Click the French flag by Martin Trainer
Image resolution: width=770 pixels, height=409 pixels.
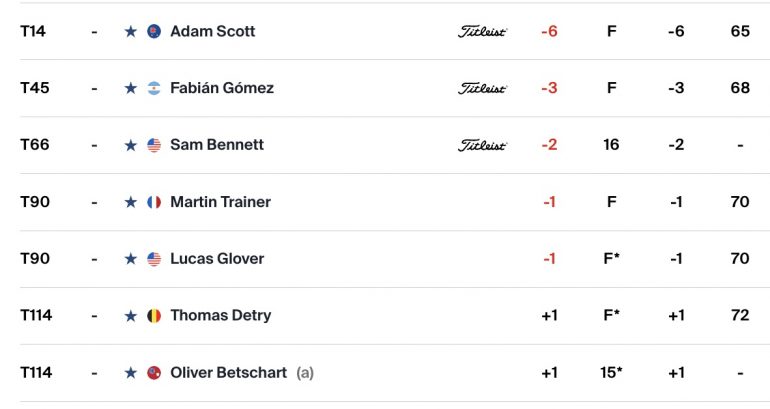(154, 202)
